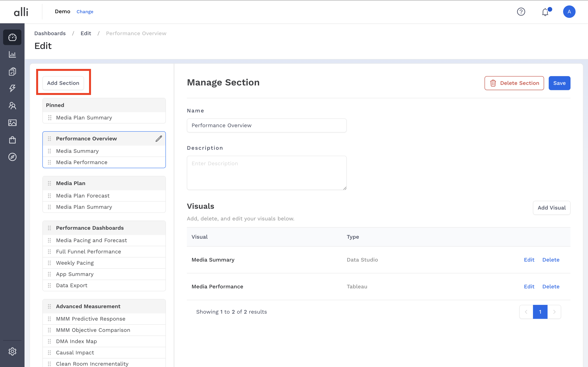Click the help question mark icon
The height and width of the screenshot is (367, 588).
(x=521, y=11)
